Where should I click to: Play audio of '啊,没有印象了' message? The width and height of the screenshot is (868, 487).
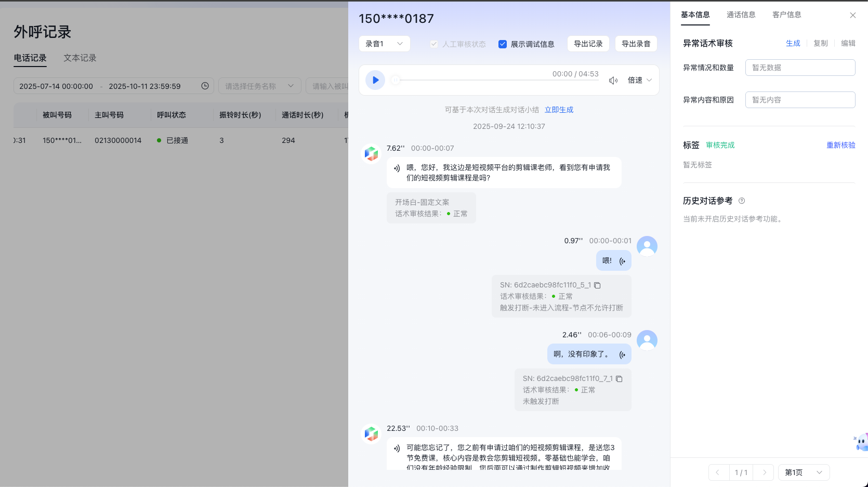point(622,354)
